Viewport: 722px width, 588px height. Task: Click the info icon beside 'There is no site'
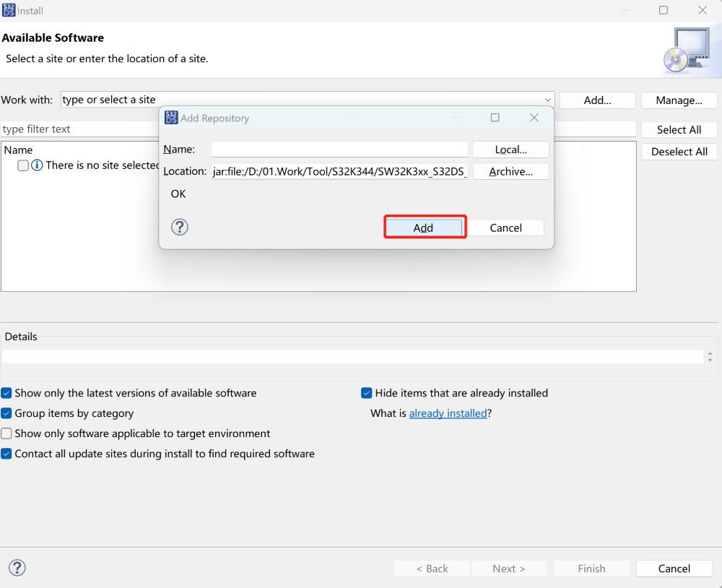point(37,165)
